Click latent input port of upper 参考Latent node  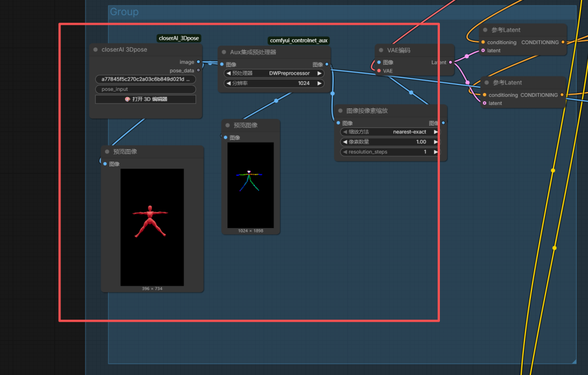483,51
